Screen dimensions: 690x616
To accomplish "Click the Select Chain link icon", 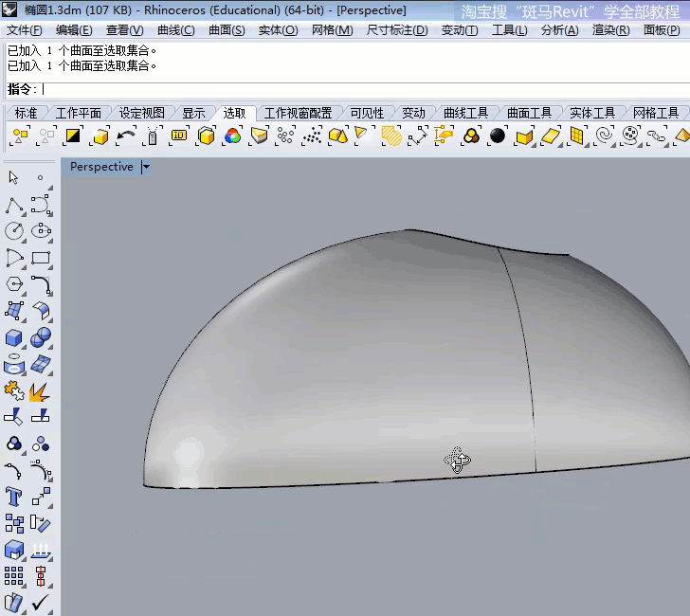I will pyautogui.click(x=657, y=136).
